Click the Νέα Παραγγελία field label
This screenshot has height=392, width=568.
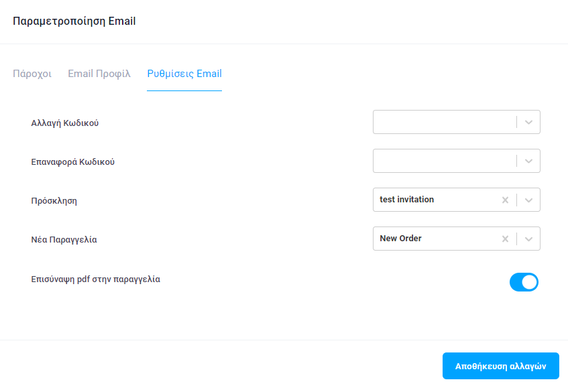(x=64, y=240)
